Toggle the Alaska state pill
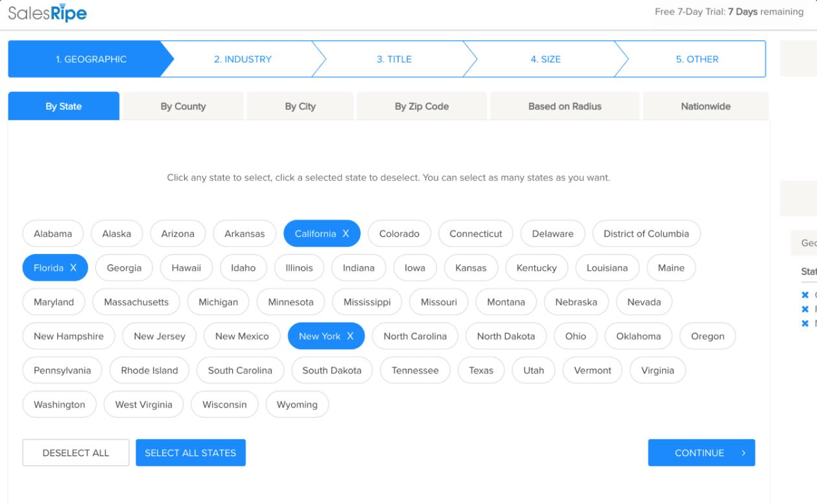Image resolution: width=817 pixels, height=504 pixels. pyautogui.click(x=117, y=234)
